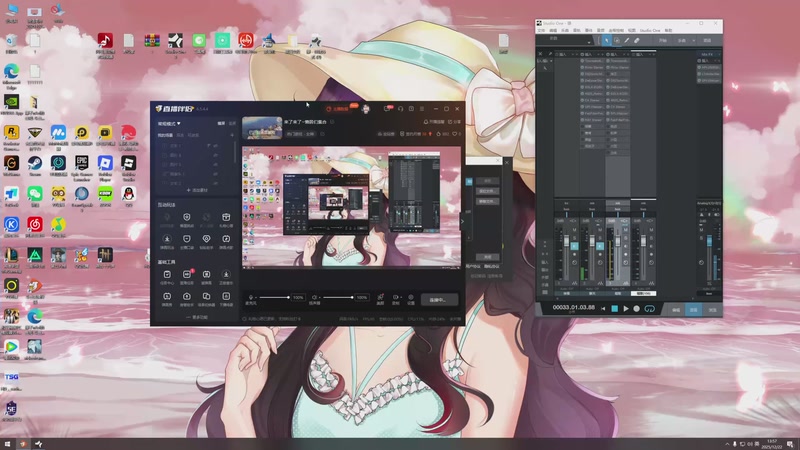Mute the first mixer channel in Studio One
Viewport: 800px width, 450px height.
point(574,230)
